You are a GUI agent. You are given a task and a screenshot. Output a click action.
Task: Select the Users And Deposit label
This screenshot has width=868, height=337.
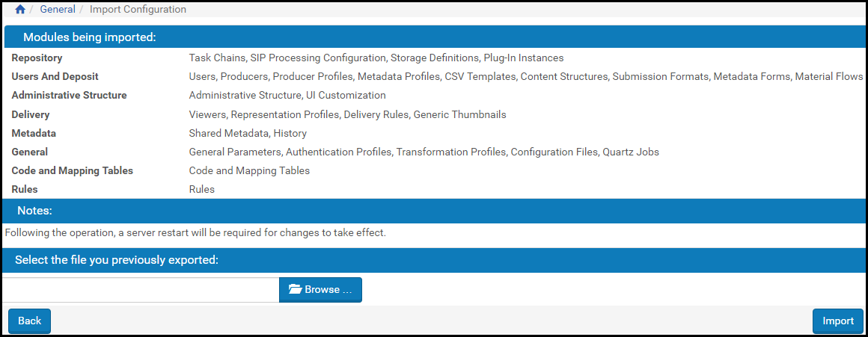pos(55,76)
